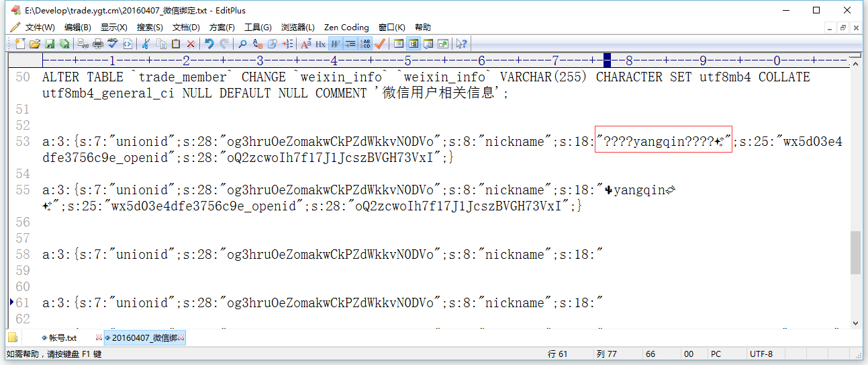The image size is (868, 365).
Task: Minimize the inner document window
Action: (x=831, y=28)
